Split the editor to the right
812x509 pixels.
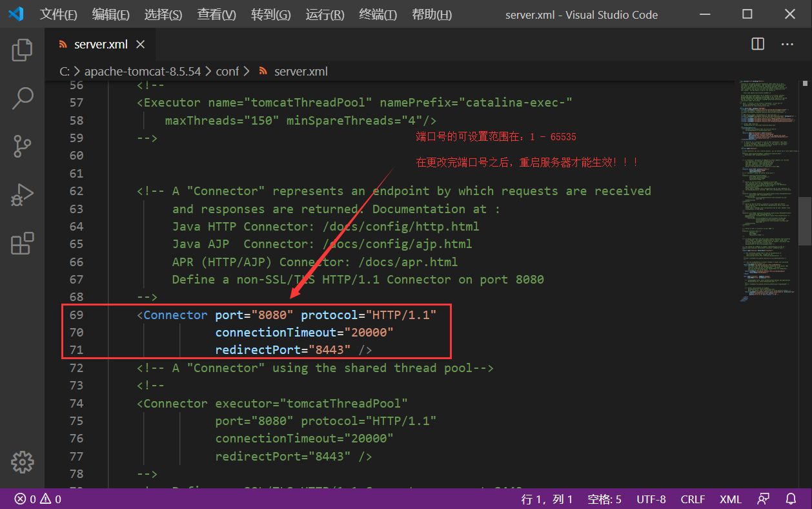pos(758,44)
